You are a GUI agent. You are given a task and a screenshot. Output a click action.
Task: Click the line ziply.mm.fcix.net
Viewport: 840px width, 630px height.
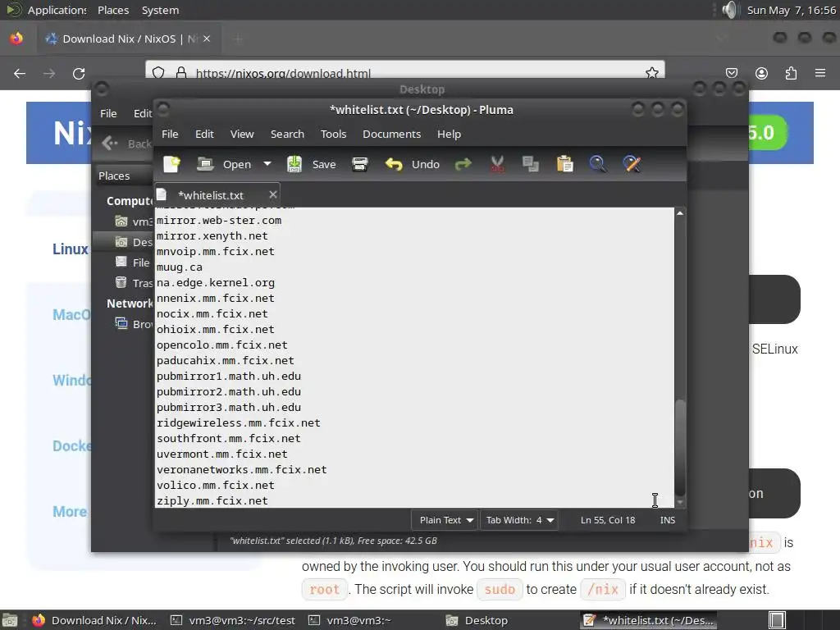(212, 501)
